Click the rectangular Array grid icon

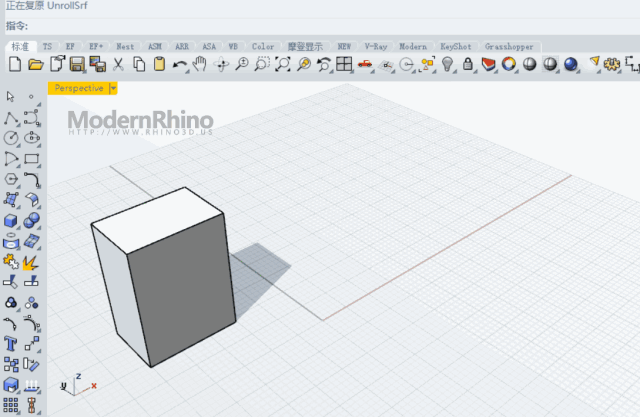(x=11, y=406)
